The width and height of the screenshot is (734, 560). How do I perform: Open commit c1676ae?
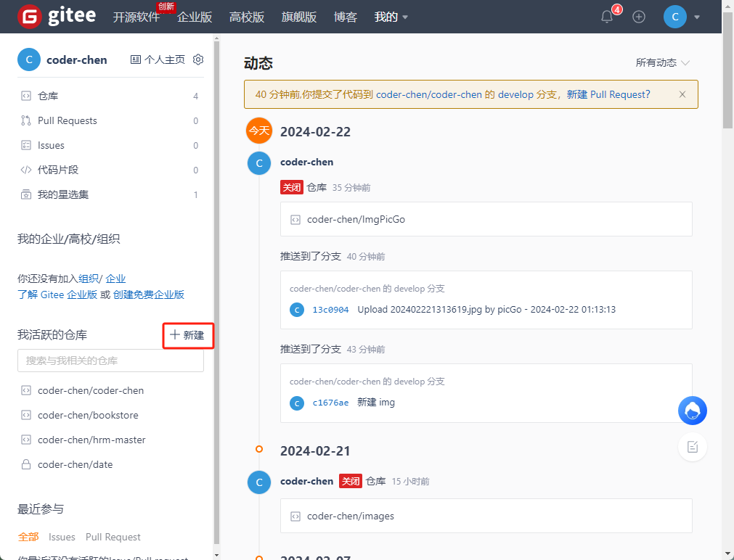330,403
